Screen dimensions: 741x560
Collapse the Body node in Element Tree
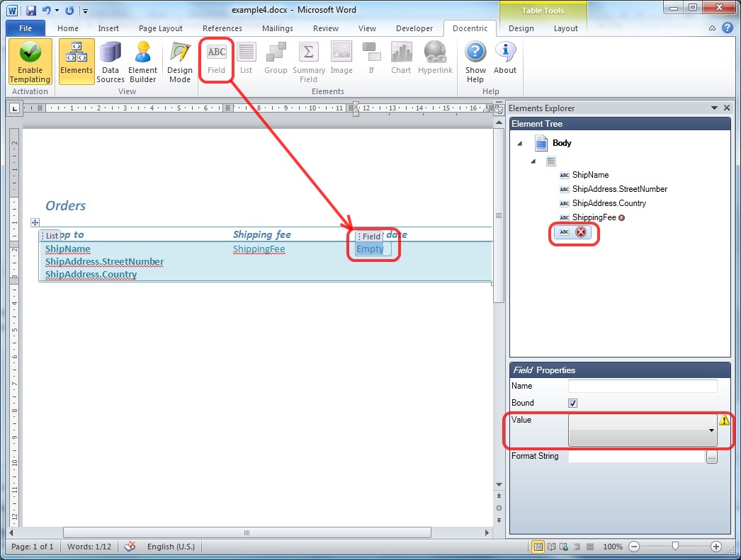click(x=520, y=143)
